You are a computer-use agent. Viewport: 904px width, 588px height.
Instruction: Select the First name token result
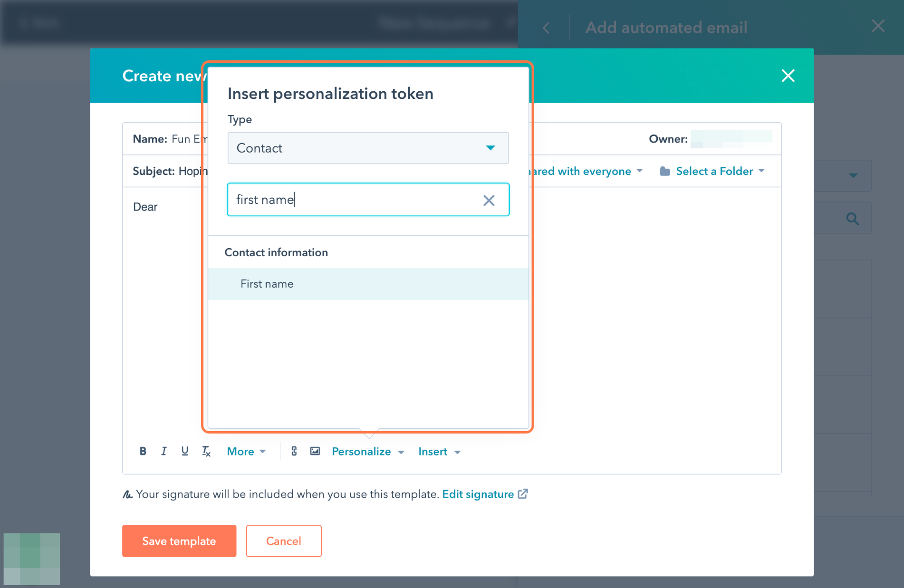368,284
